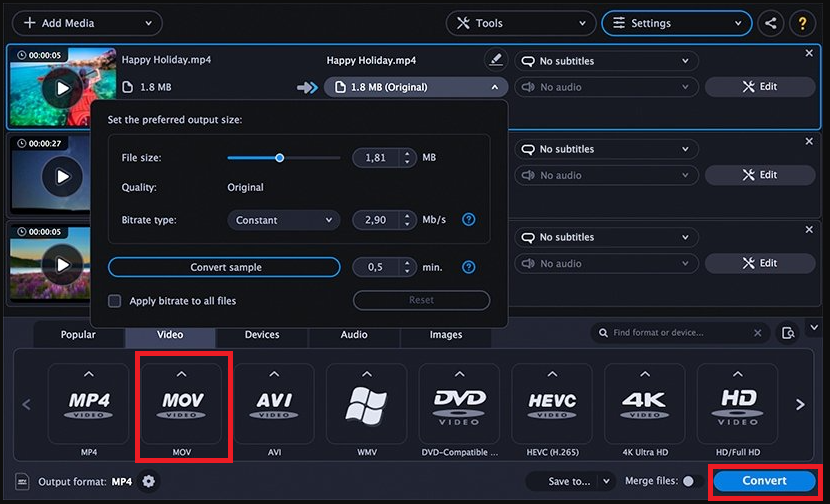This screenshot has height=504, width=830.
Task: Remove the third file with its X
Action: [809, 230]
